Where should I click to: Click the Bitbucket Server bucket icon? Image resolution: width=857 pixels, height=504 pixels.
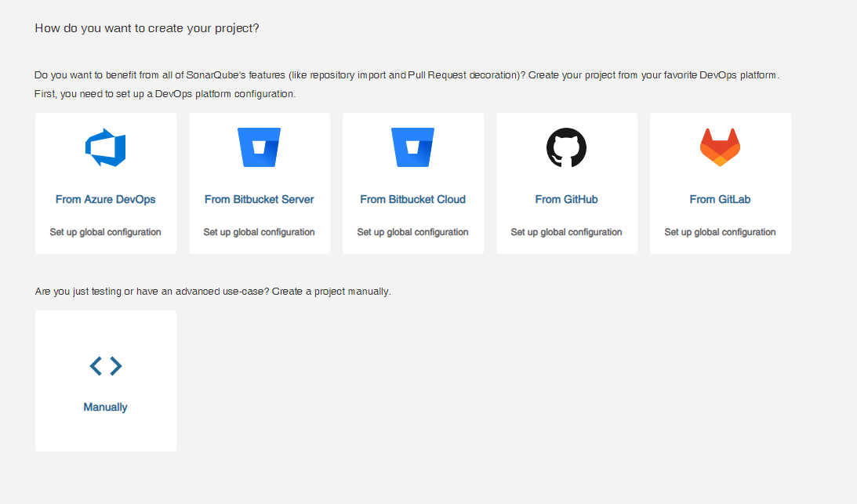pos(259,147)
